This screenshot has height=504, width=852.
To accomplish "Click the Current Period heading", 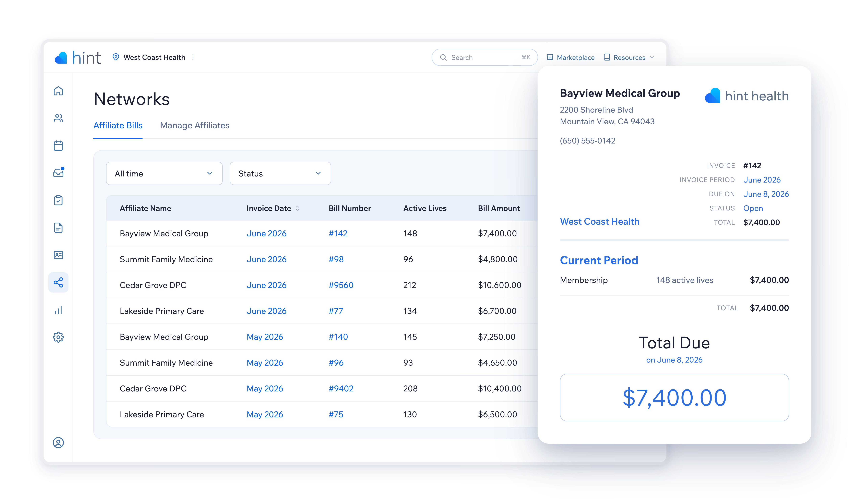I will tap(599, 260).
